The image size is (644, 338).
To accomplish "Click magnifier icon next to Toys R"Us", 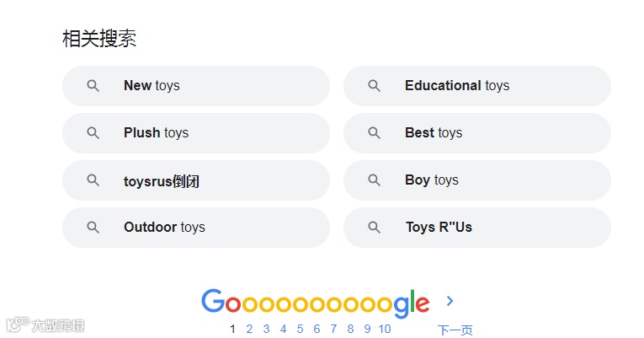I will (375, 228).
